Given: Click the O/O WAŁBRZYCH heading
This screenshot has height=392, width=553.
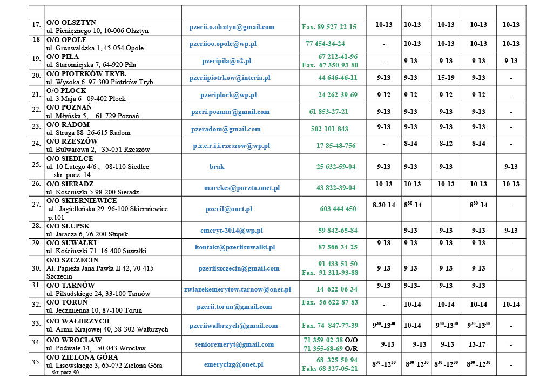Looking at the screenshot, I should point(78,321).
